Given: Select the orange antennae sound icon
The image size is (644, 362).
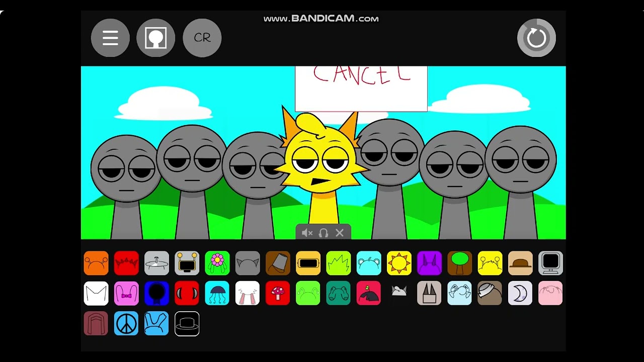Looking at the screenshot, I should click(x=96, y=263).
